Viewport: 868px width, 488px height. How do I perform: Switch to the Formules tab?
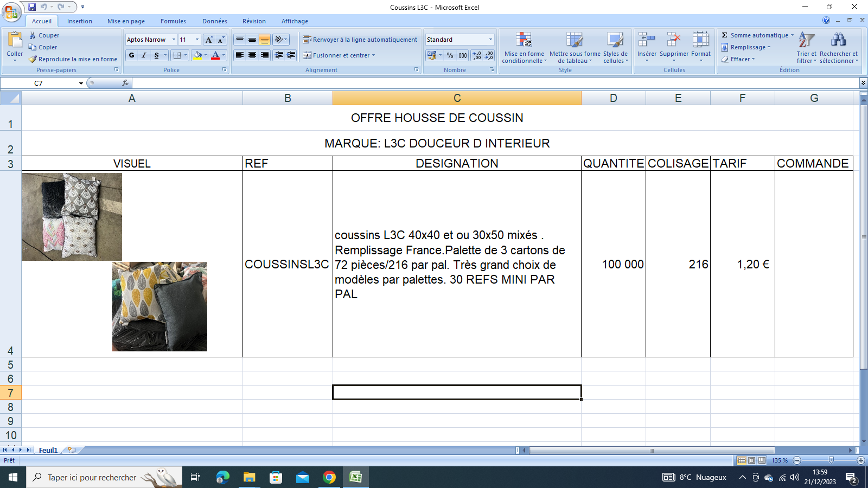coord(173,21)
